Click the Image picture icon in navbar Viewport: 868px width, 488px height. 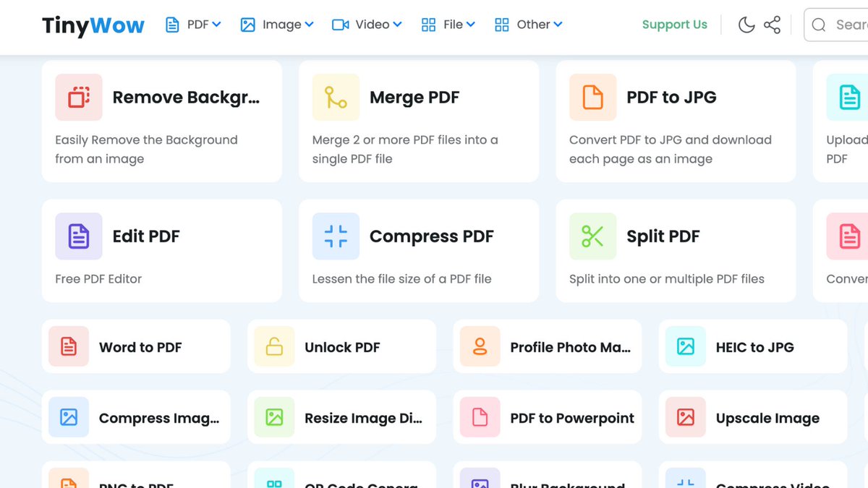(x=248, y=25)
